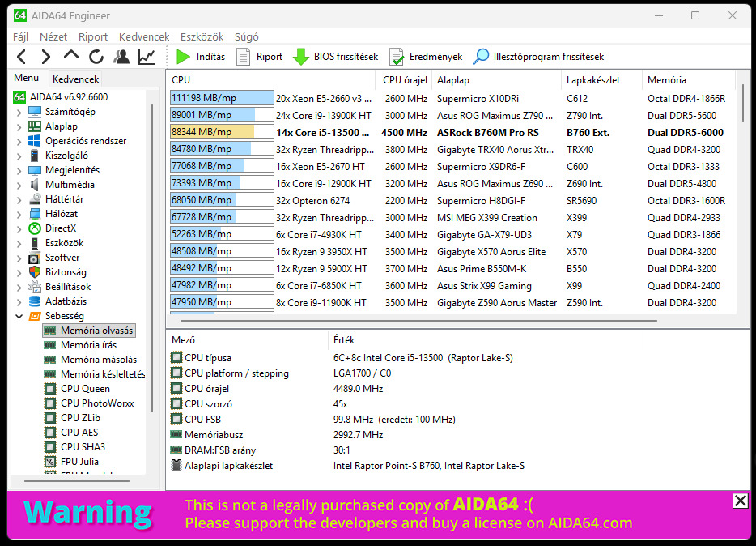
Task: Select Memória másolás benchmark
Action: pos(99,360)
